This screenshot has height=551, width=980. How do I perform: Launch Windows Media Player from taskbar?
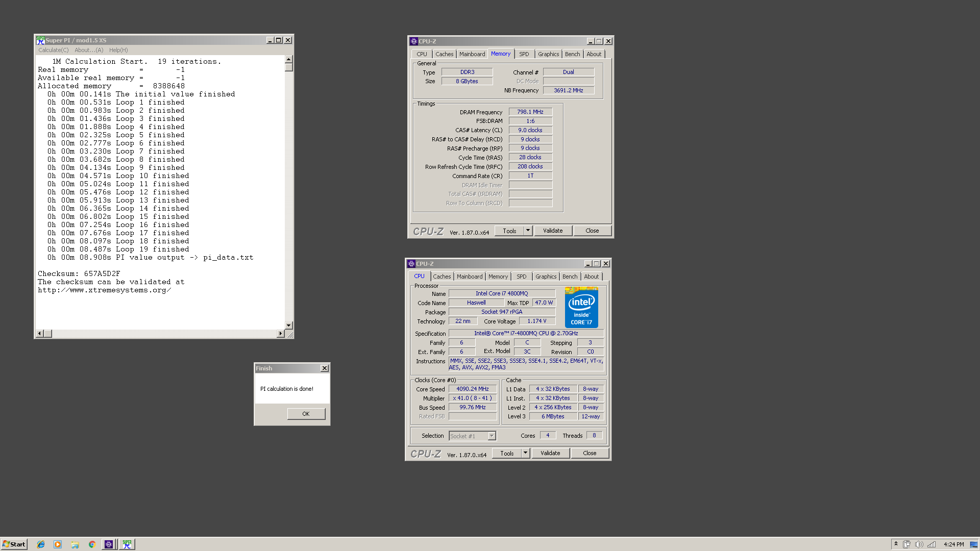pos(58,544)
